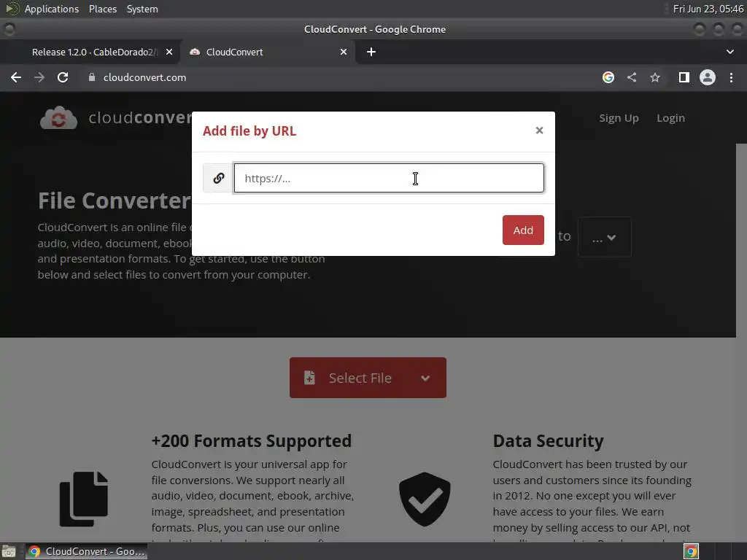The image size is (747, 560).
Task: Share this page via share icon
Action: pos(632,77)
